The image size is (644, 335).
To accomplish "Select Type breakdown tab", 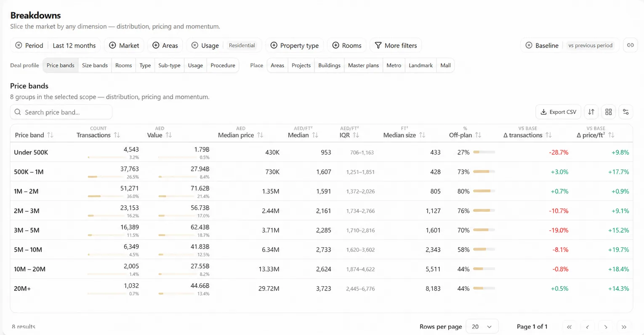I will 145,65.
